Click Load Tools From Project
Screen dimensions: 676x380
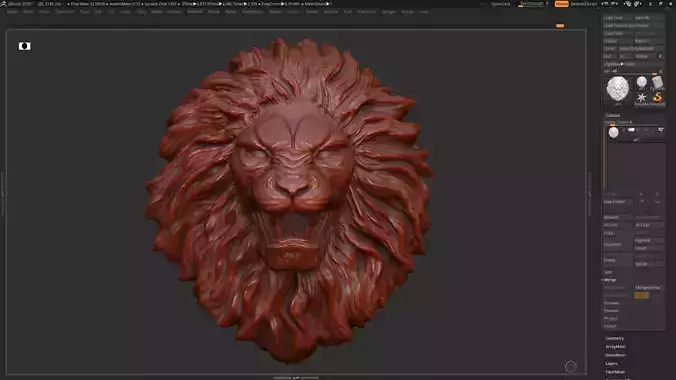[633, 25]
